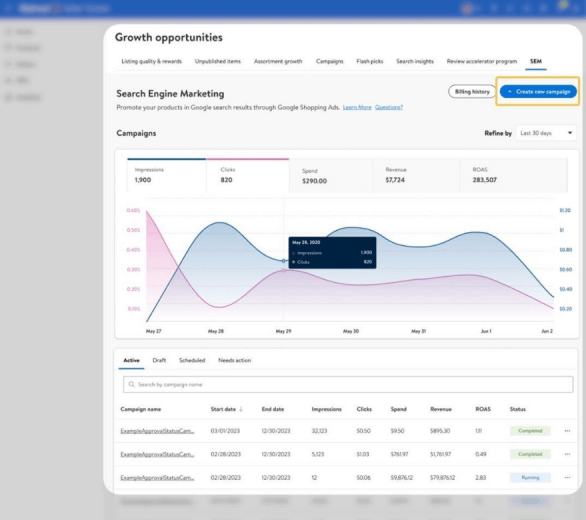Sort by Start date using the arrow icon
The height and width of the screenshot is (520, 586).
[241, 409]
